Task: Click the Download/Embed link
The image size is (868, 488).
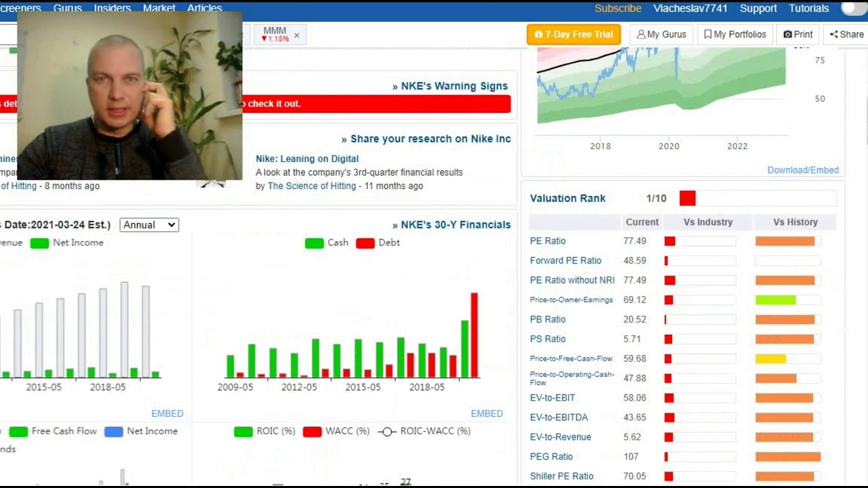Action: 803,170
